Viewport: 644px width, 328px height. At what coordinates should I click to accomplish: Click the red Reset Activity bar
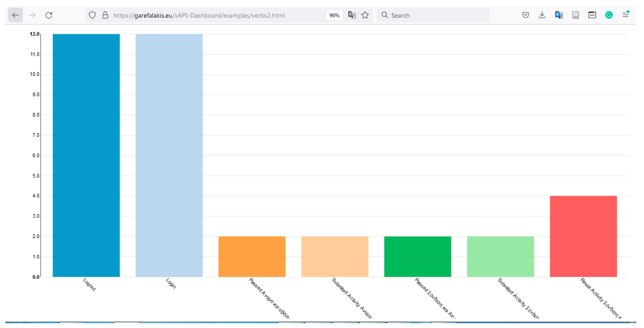[x=583, y=236]
